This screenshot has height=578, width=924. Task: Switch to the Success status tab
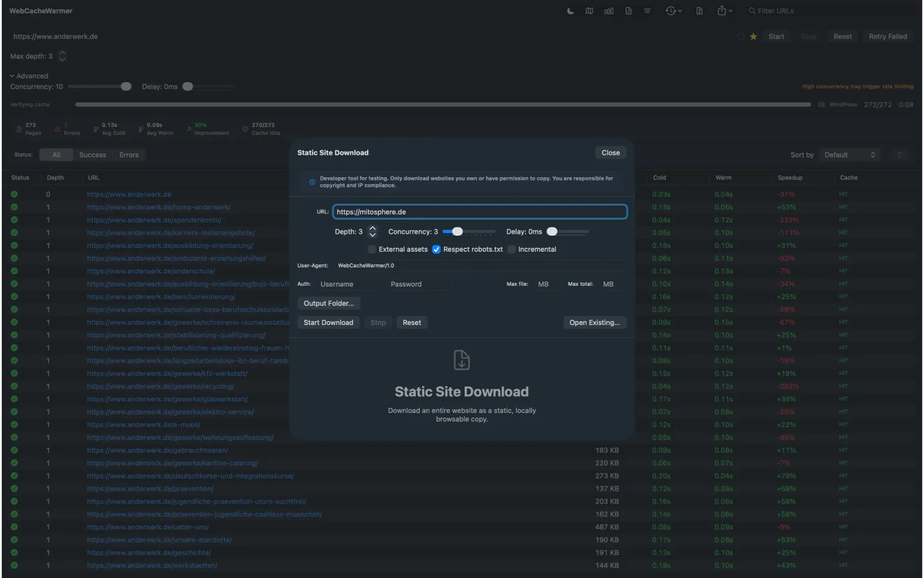click(92, 155)
